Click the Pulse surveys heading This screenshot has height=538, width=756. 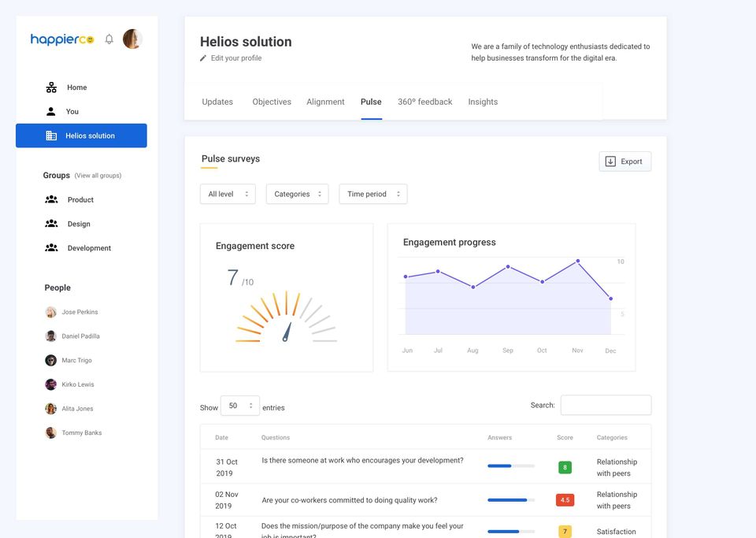pos(231,158)
